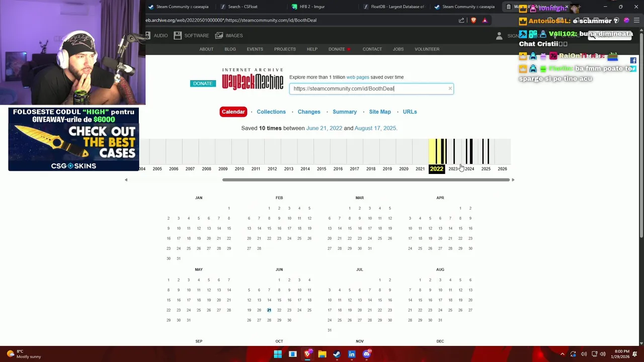Open the Images section icon
This screenshot has height=362, width=644.
(x=219, y=36)
